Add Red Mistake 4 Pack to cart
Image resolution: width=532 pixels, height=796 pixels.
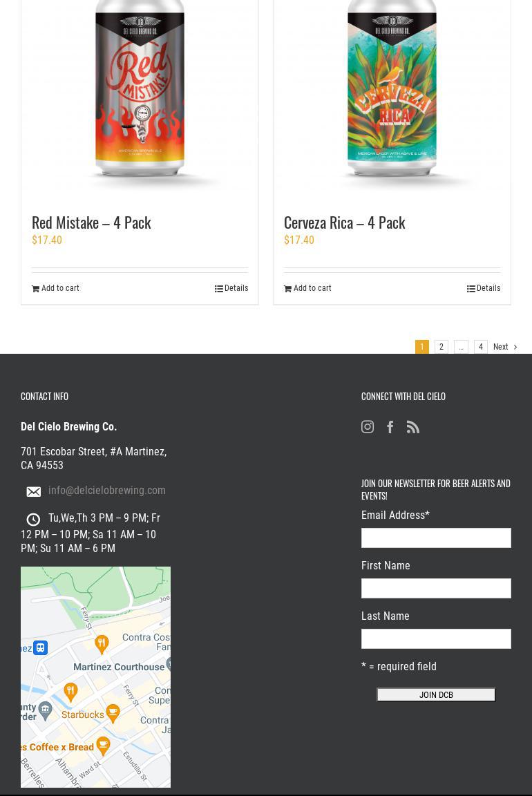[60, 288]
